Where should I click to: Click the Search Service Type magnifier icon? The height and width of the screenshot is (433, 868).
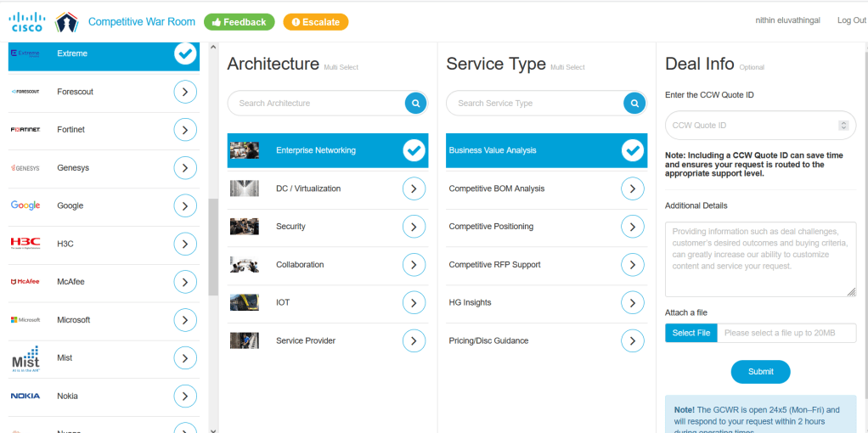click(634, 103)
